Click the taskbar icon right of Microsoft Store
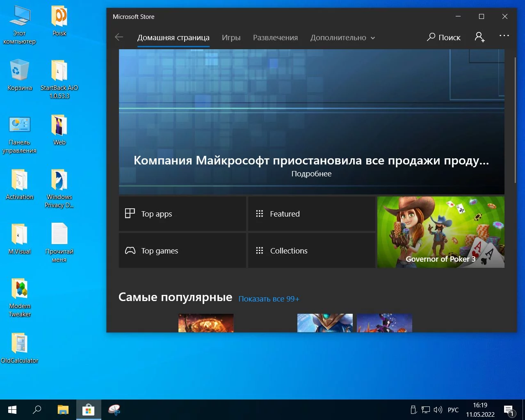This screenshot has width=525, height=420. coord(114,410)
